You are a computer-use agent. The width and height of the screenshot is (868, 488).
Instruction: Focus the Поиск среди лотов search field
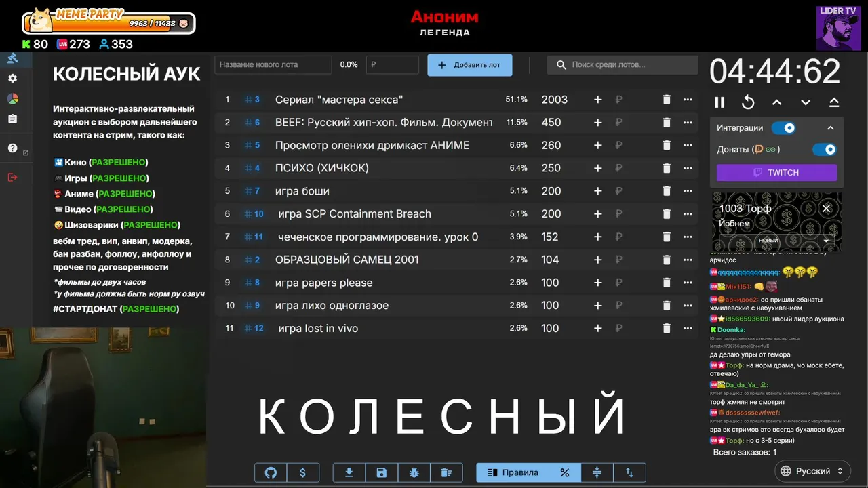click(623, 65)
